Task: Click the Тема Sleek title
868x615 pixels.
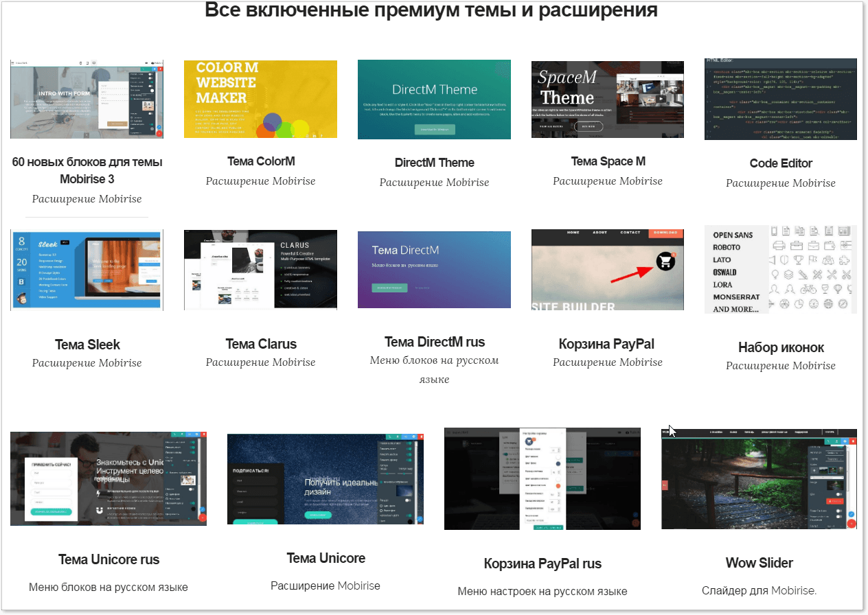Action: [87, 345]
